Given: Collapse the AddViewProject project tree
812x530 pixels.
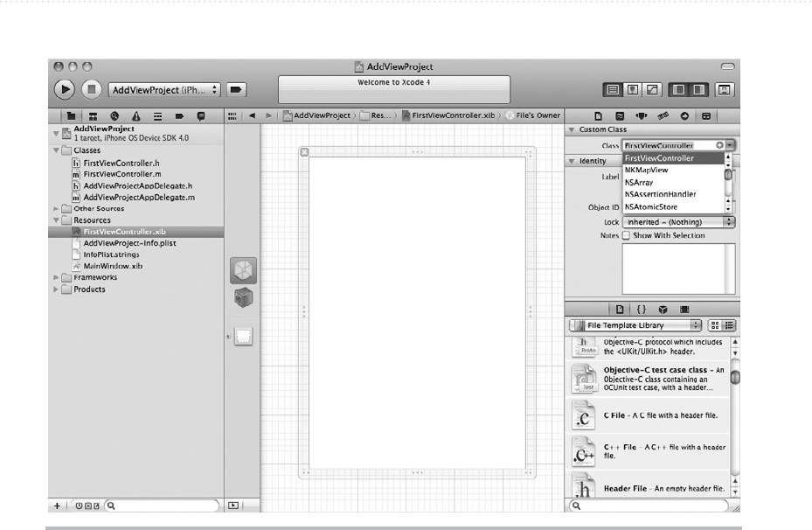Looking at the screenshot, I should coord(55,134).
